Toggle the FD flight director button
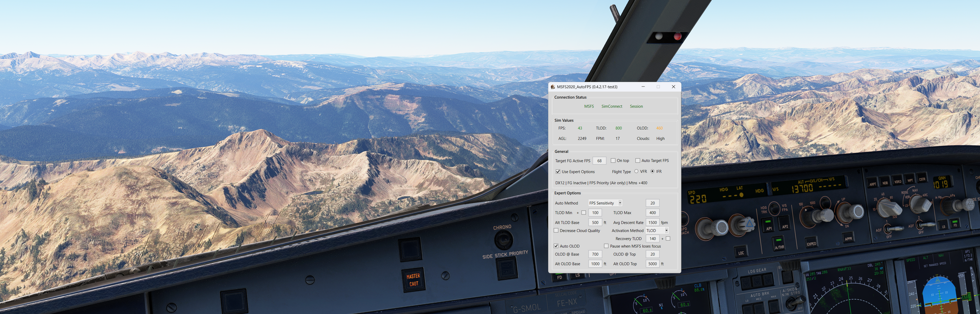 pos(955,223)
